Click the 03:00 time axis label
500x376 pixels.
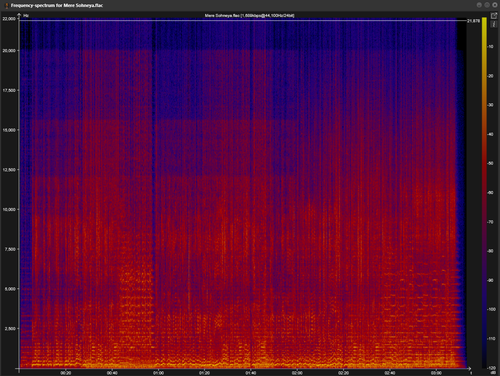click(x=436, y=373)
